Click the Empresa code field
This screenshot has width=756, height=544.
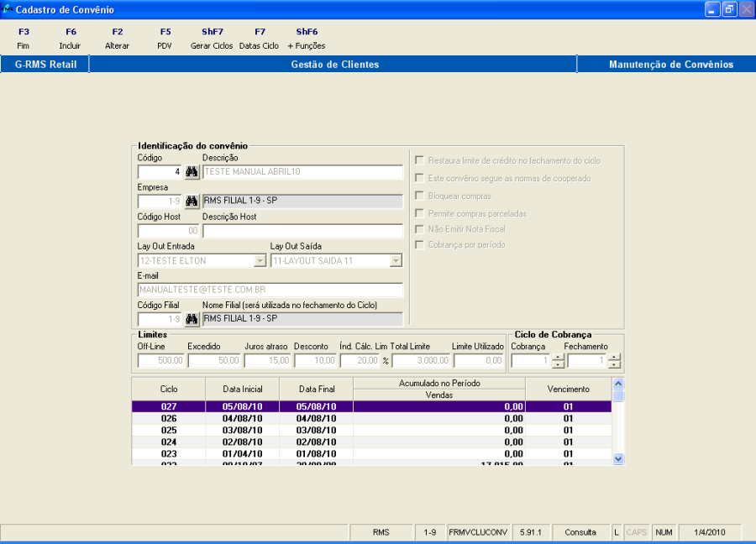tap(160, 201)
